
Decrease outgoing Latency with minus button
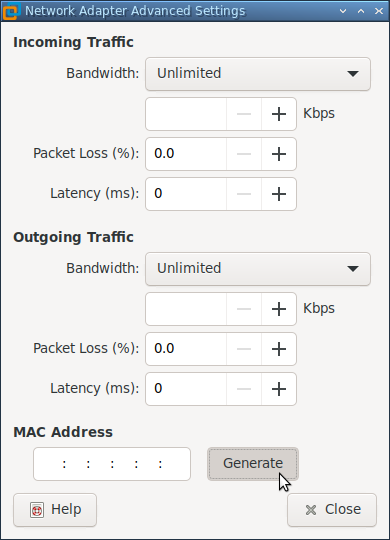[244, 389]
